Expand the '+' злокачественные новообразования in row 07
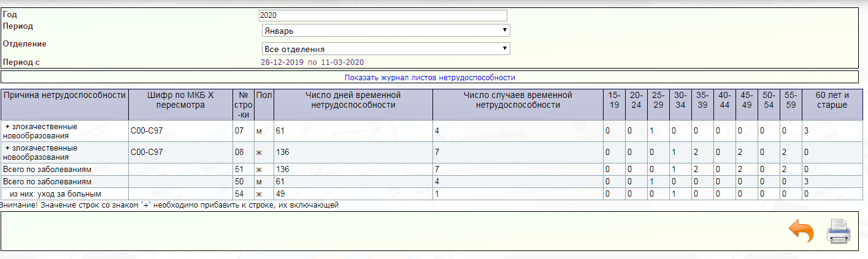Screen dimensions: 868x259 (x=7, y=126)
